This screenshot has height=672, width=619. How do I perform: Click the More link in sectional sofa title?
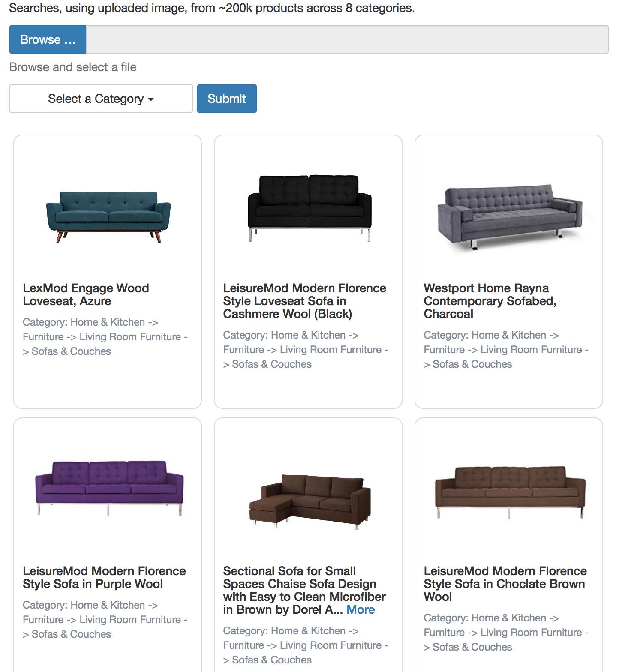pos(361,610)
